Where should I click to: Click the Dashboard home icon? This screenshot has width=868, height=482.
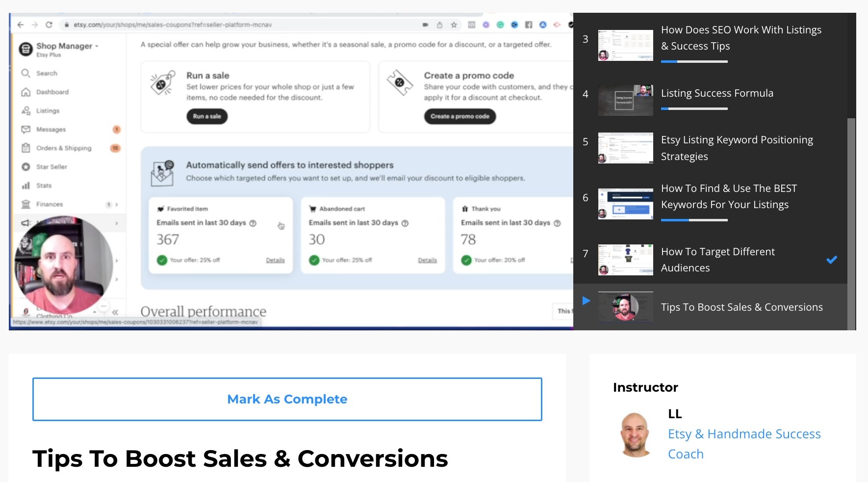26,92
